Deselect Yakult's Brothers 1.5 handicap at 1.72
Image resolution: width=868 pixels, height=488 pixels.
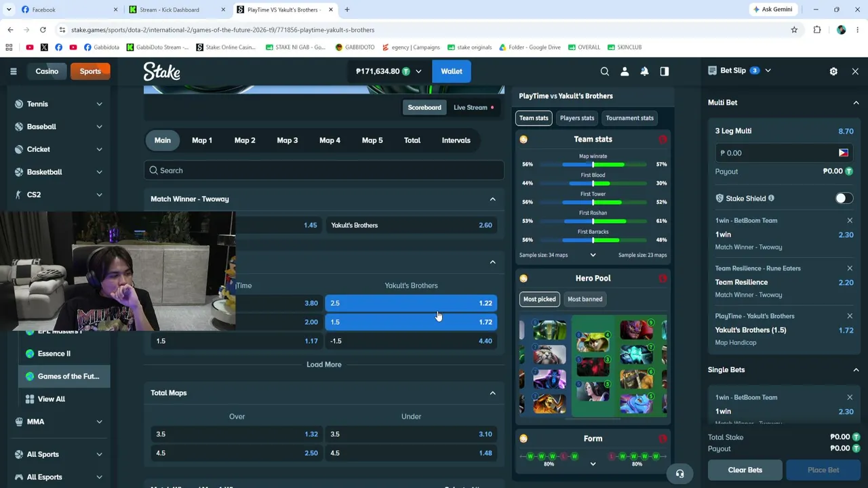click(411, 322)
